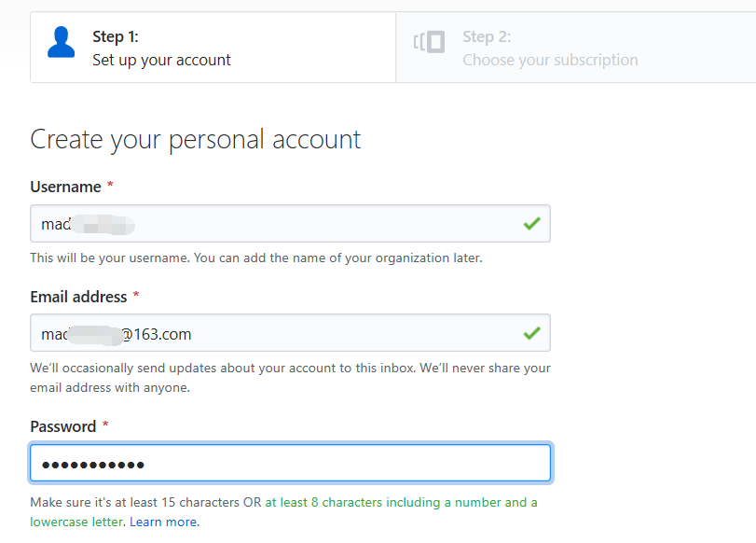
Task: Click the blue person icon in Step 1
Action: click(x=62, y=43)
